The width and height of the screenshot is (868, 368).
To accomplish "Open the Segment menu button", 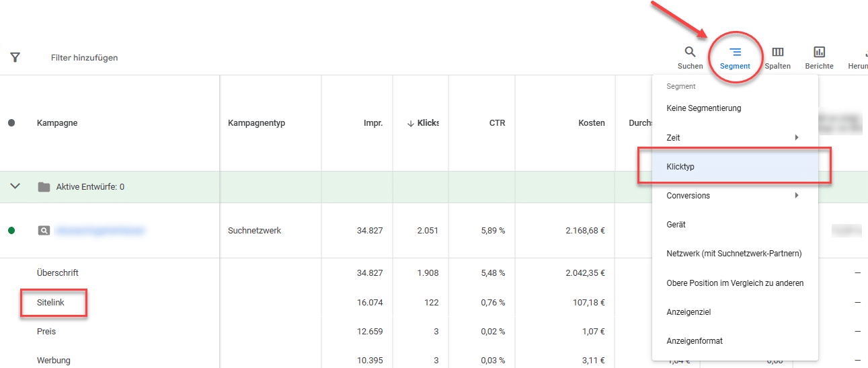I will click(x=735, y=58).
